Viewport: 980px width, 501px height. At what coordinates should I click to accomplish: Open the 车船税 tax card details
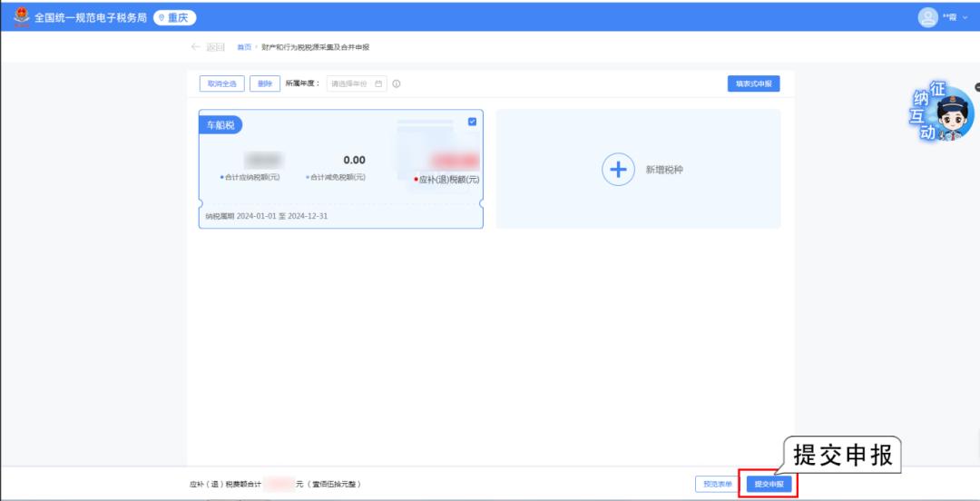coord(340,182)
